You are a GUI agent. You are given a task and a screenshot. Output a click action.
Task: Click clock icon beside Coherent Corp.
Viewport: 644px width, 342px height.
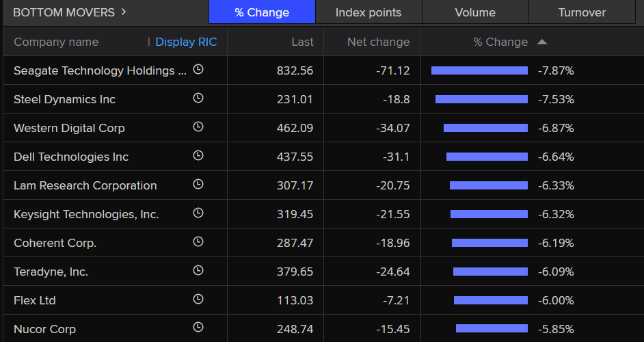[x=198, y=241]
